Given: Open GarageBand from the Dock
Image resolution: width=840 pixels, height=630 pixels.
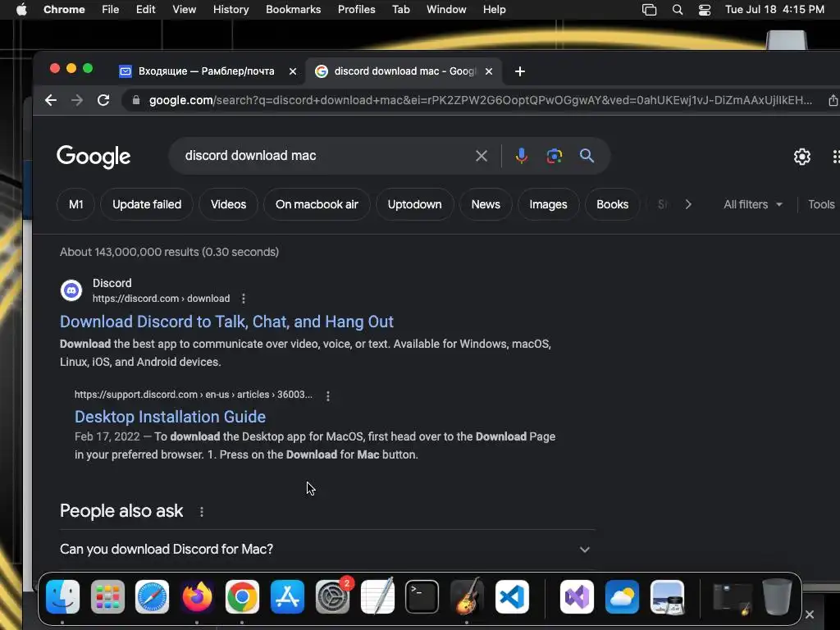Looking at the screenshot, I should click(x=467, y=596).
